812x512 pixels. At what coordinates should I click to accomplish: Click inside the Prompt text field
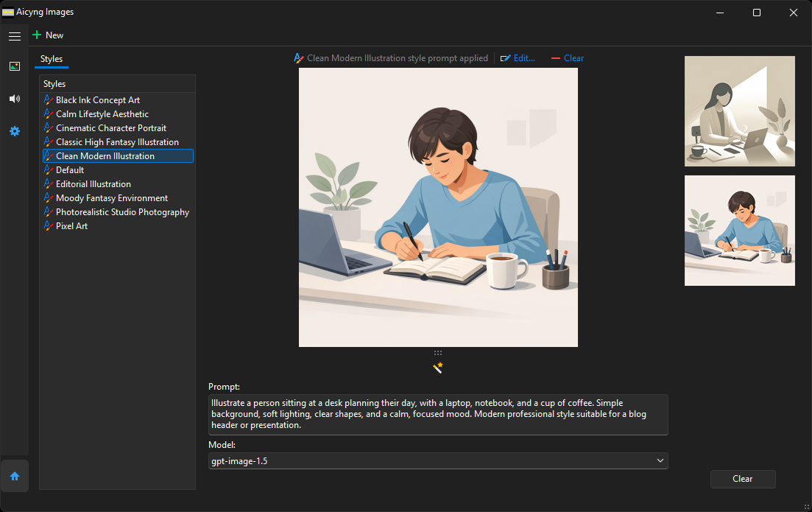tap(438, 415)
